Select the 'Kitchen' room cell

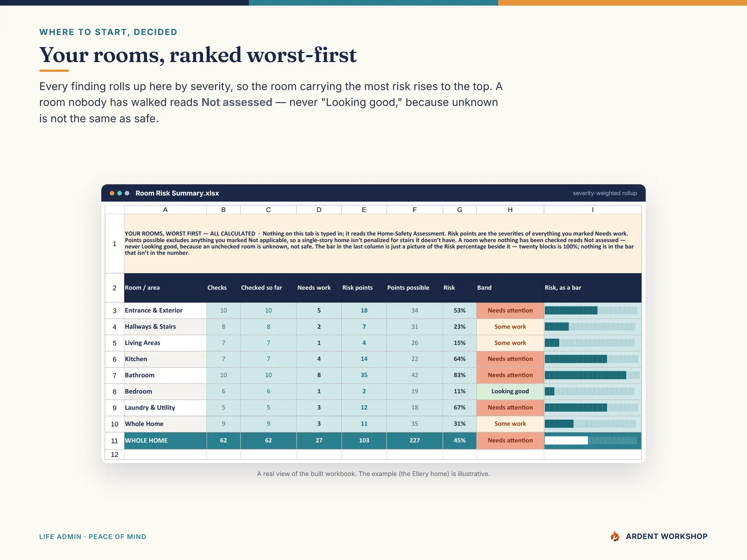click(x=165, y=359)
